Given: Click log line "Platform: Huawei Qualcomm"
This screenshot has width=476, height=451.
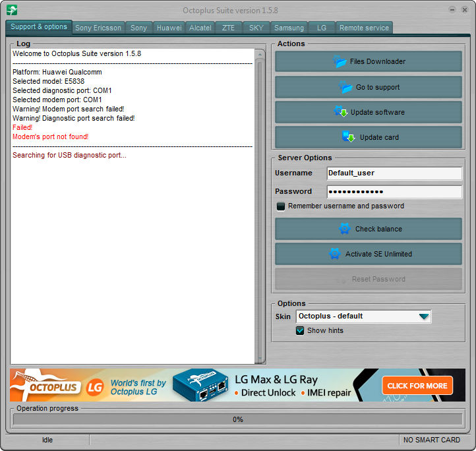Looking at the screenshot, I should pyautogui.click(x=57, y=72).
